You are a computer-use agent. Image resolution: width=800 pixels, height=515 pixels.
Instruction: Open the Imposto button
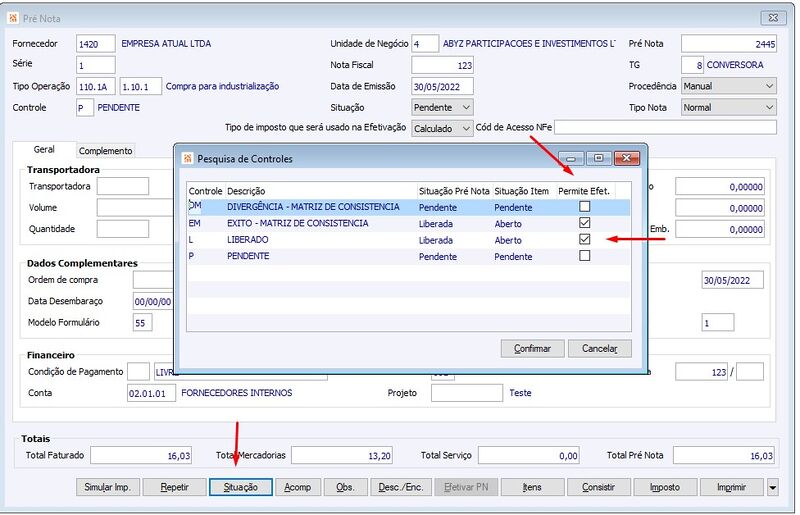665,487
